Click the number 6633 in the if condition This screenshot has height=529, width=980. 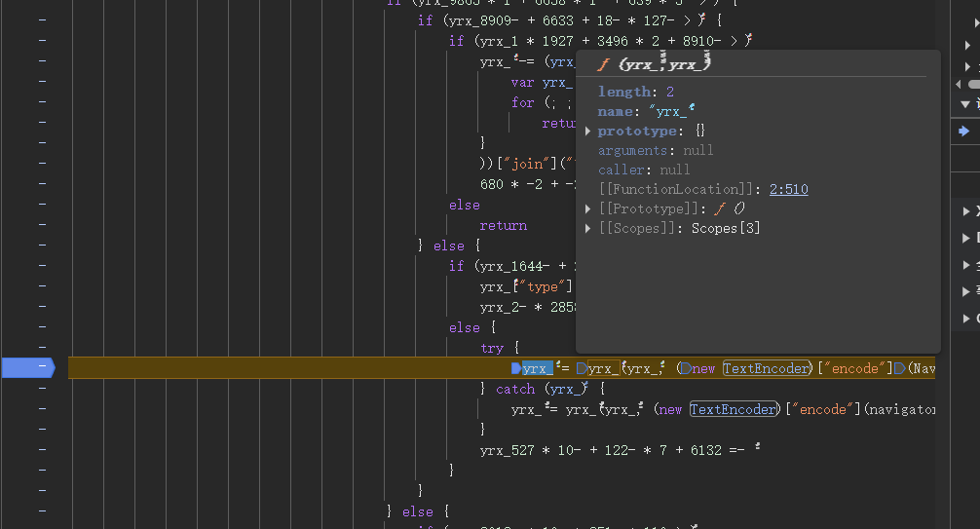pyautogui.click(x=558, y=20)
